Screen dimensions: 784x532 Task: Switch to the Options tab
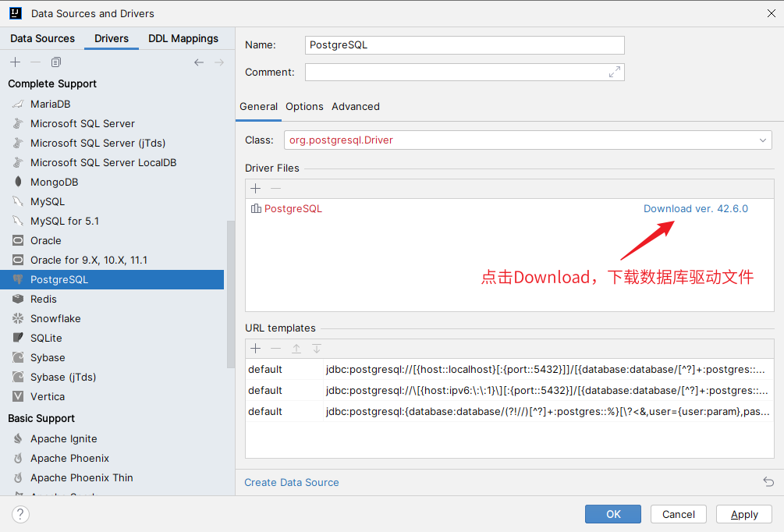tap(304, 106)
